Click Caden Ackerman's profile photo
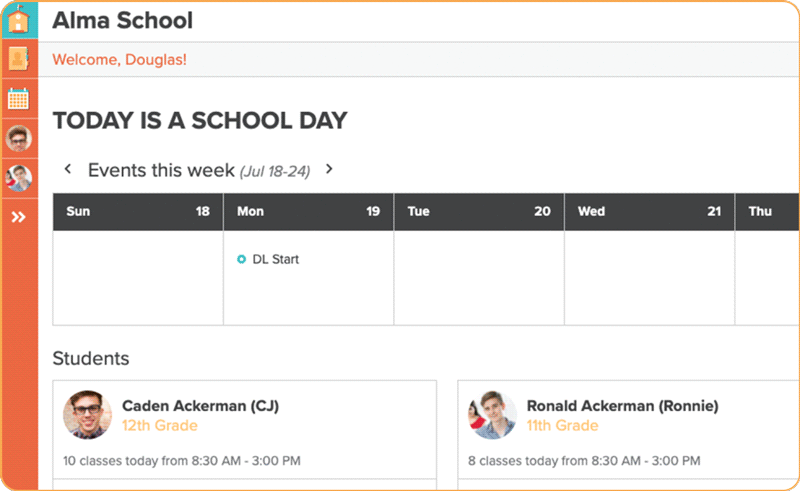 pyautogui.click(x=88, y=415)
